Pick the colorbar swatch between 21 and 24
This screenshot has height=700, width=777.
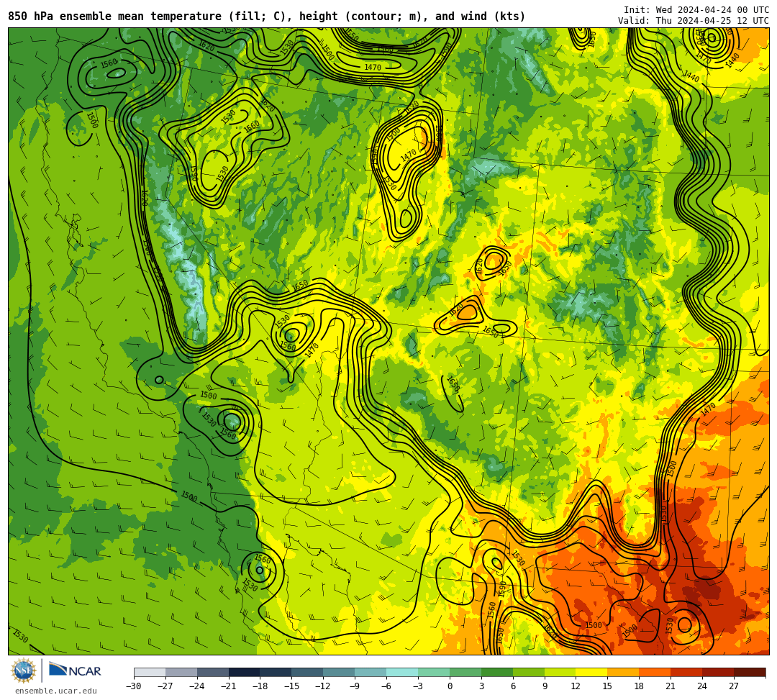click(687, 672)
